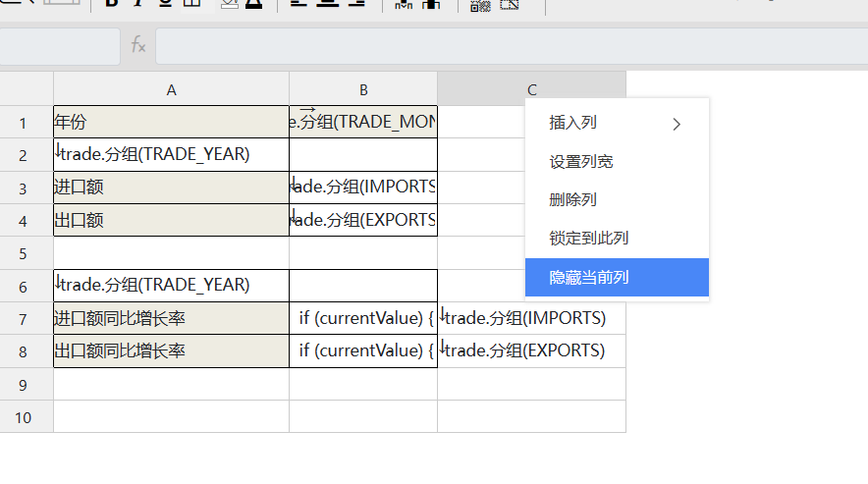Expand the 插入列 submenu arrow
Screen dimensions: 868x484
pos(677,124)
